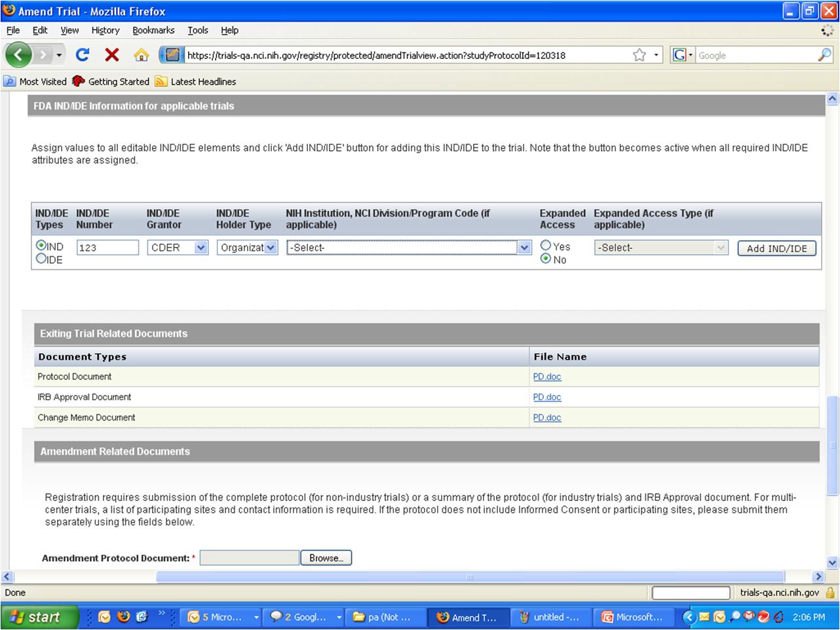Viewport: 840px width, 630px height.
Task: Open the Protocol Document PD.doc link
Action: pyautogui.click(x=547, y=377)
